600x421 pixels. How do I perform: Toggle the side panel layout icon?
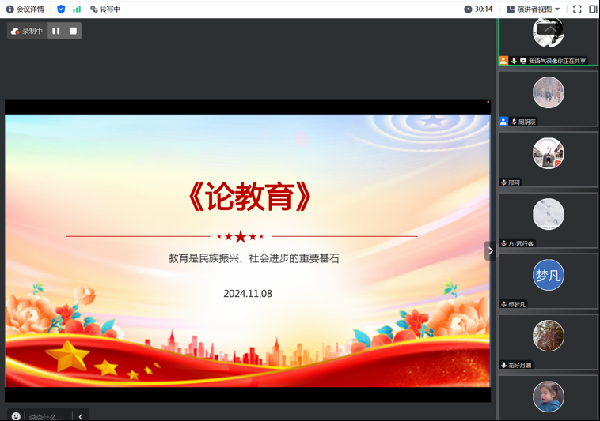click(591, 9)
